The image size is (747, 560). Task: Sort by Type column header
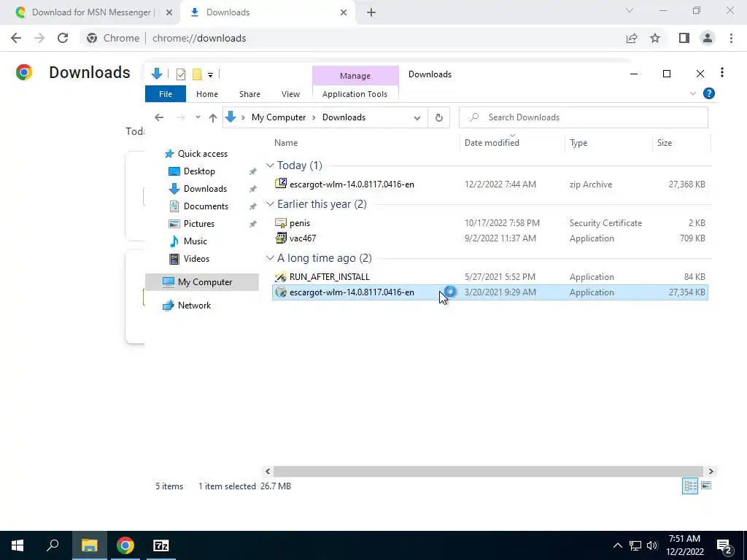click(x=578, y=143)
